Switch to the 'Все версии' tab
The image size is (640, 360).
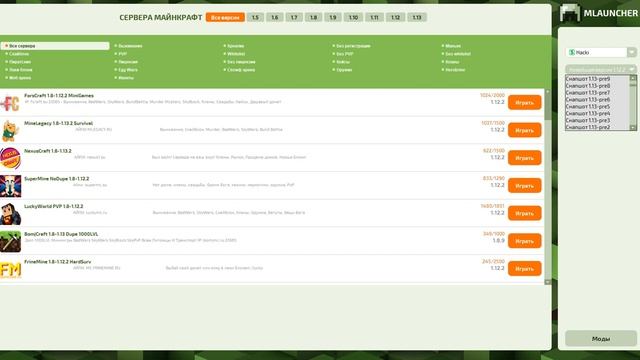[x=225, y=18]
